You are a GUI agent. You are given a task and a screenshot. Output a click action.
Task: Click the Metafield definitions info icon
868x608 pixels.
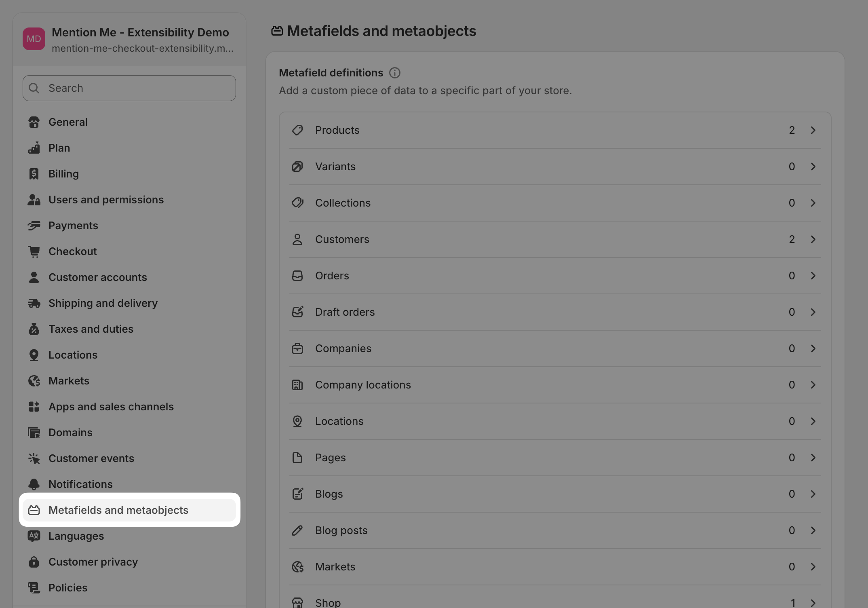click(x=395, y=73)
